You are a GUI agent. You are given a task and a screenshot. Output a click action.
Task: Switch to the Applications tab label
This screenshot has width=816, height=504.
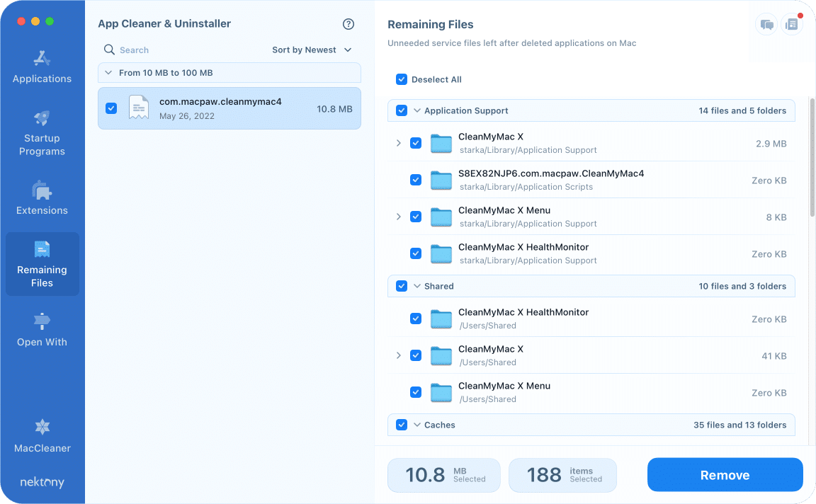[42, 79]
